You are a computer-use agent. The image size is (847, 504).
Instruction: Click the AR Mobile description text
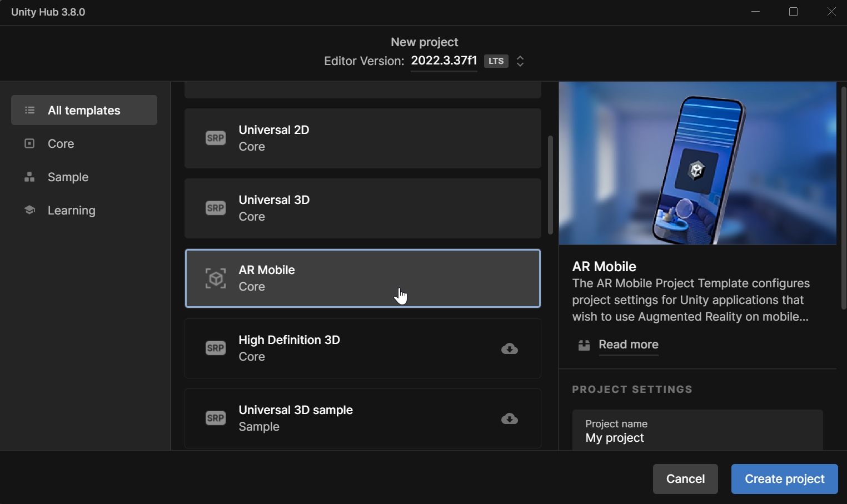[x=691, y=300]
